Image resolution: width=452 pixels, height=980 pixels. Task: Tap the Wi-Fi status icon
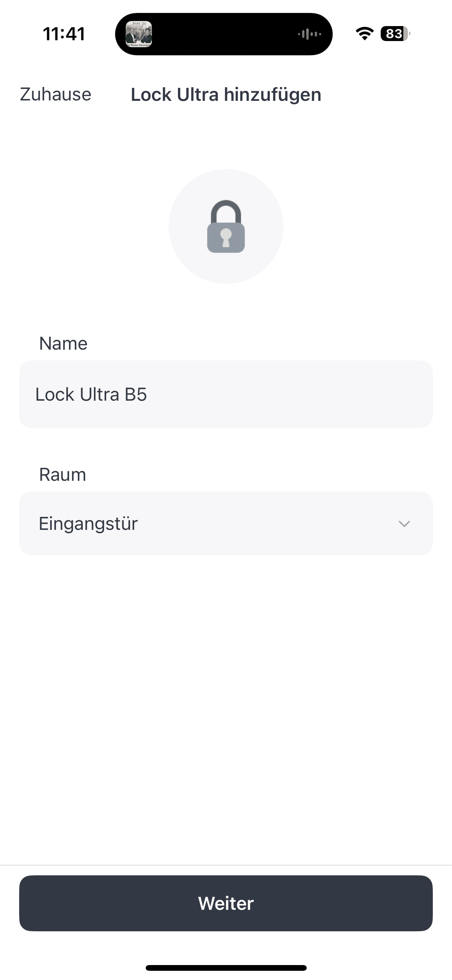tap(365, 34)
